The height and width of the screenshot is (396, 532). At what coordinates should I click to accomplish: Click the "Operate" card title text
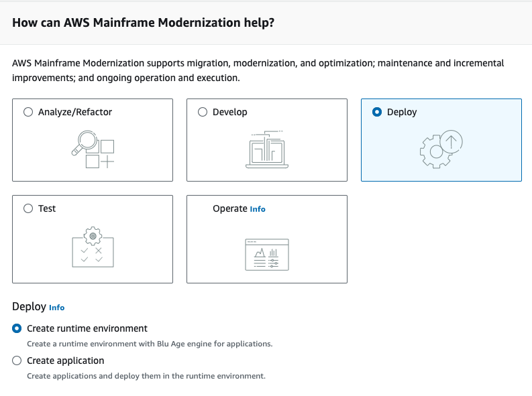[x=229, y=208]
